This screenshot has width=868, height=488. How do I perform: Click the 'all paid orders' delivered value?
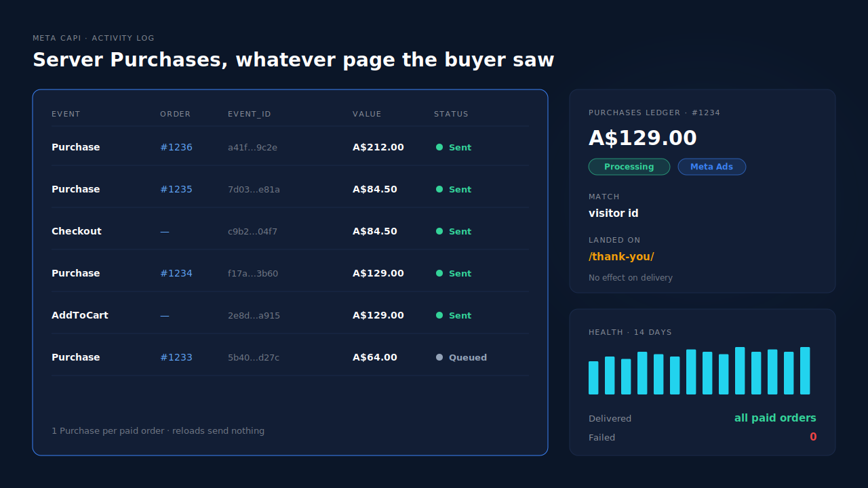[x=775, y=418]
